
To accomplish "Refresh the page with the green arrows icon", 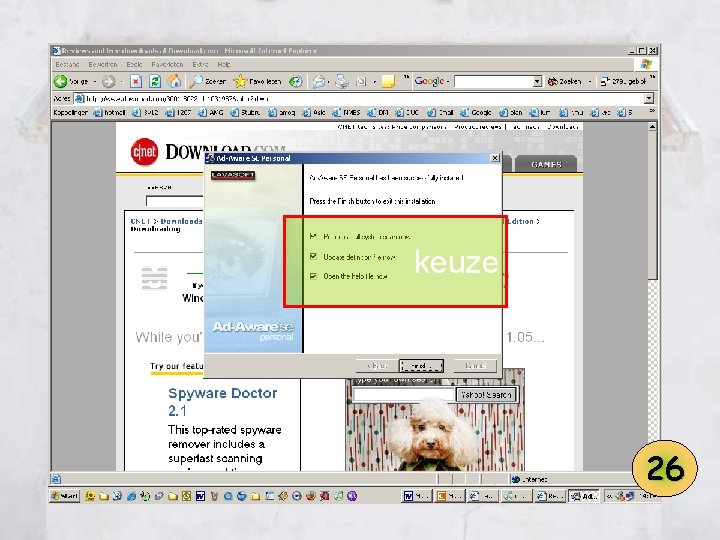I will pos(155,82).
